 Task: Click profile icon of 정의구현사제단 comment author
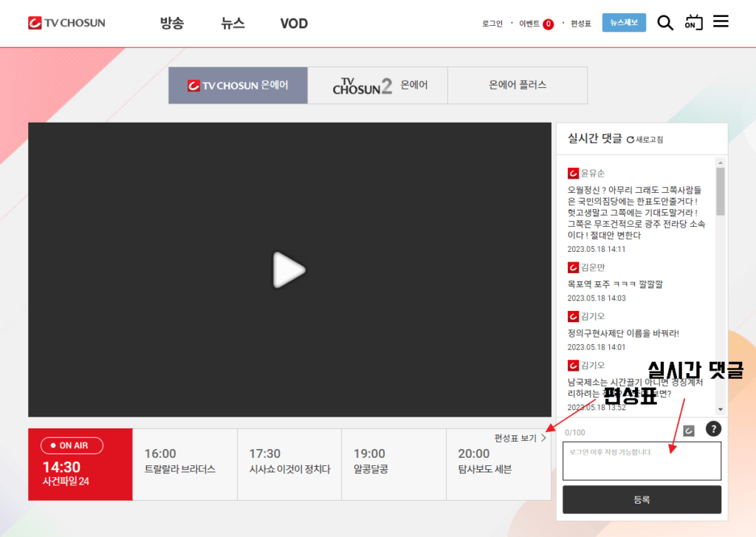(x=573, y=316)
